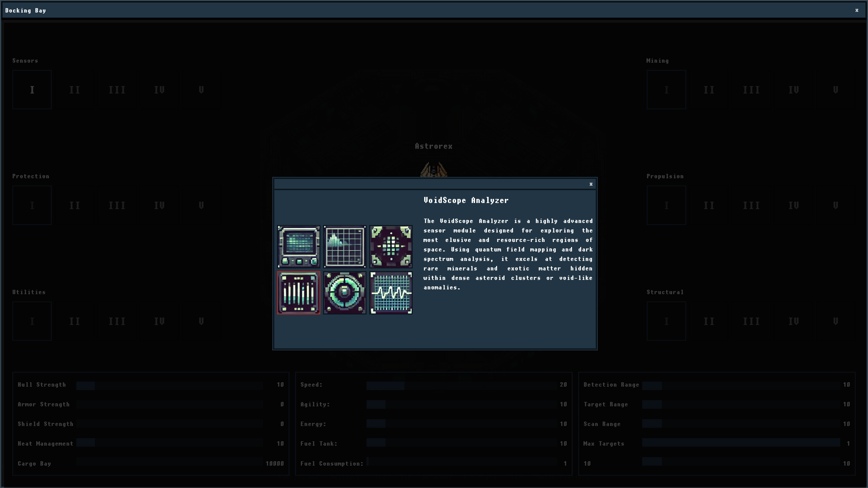The width and height of the screenshot is (868, 488).
Task: Select Mining slot III
Action: click(751, 89)
